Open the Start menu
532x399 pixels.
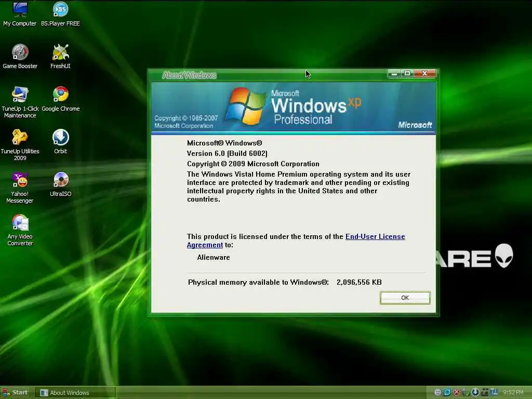(x=15, y=393)
